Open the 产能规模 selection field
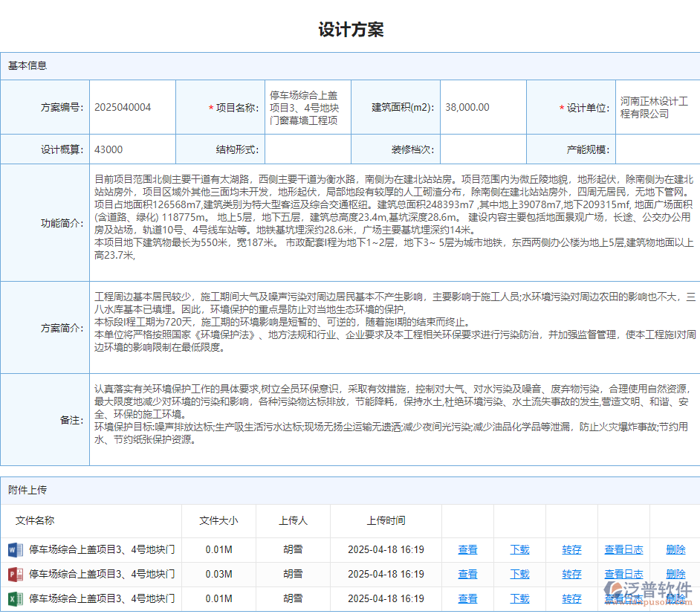 point(658,149)
